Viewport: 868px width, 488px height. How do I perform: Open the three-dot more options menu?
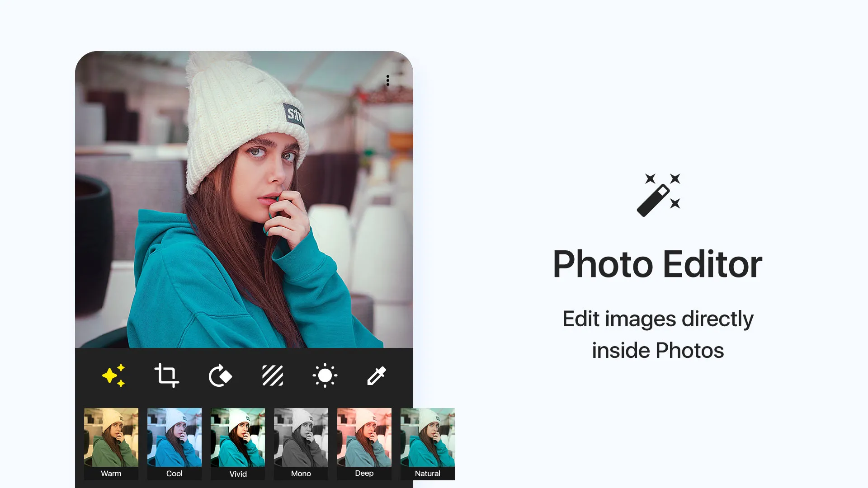pyautogui.click(x=387, y=80)
